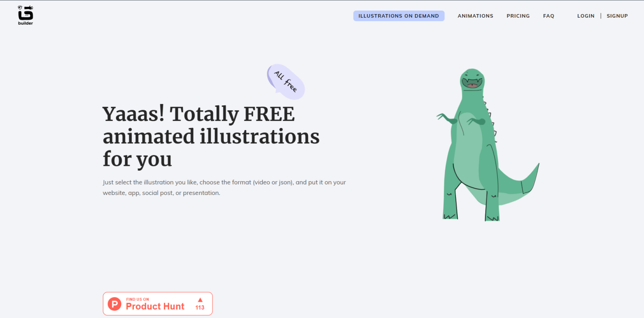Open the Pricing page

coord(518,16)
